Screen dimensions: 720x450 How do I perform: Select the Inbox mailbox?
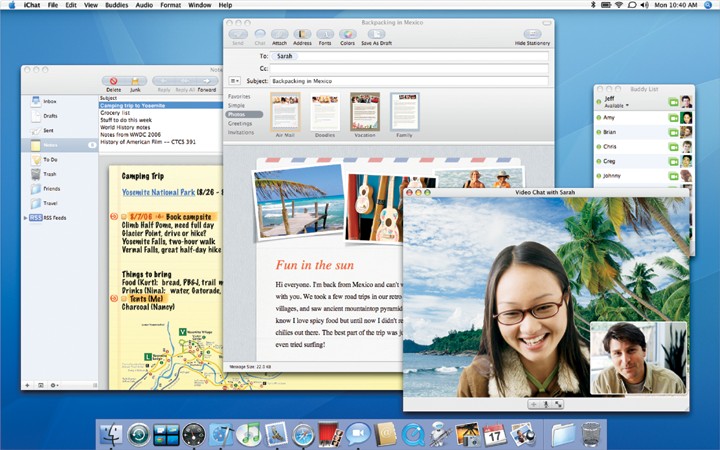pos(60,101)
